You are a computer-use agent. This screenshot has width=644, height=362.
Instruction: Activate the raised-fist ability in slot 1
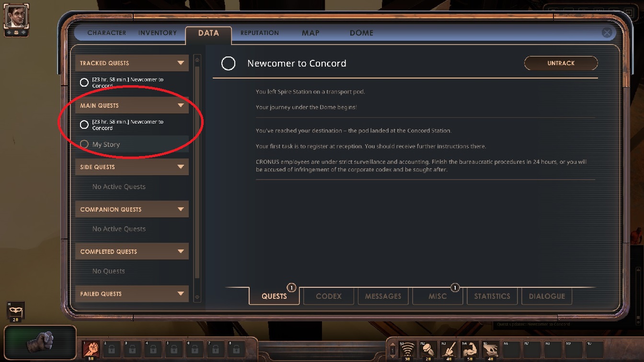click(91, 350)
